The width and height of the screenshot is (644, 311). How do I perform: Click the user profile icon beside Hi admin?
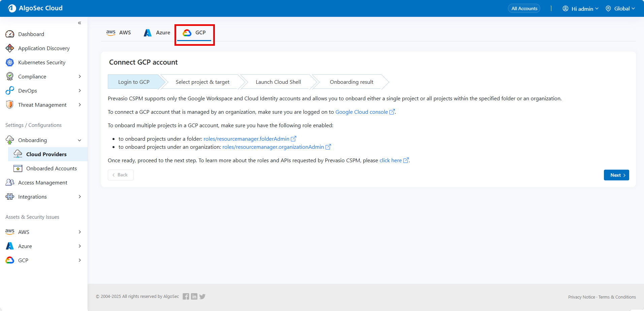tap(566, 9)
